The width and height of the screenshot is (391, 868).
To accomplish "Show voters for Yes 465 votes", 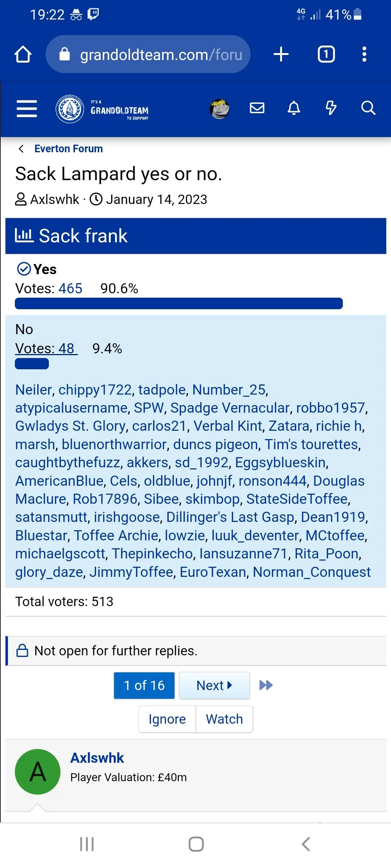I will [x=70, y=289].
